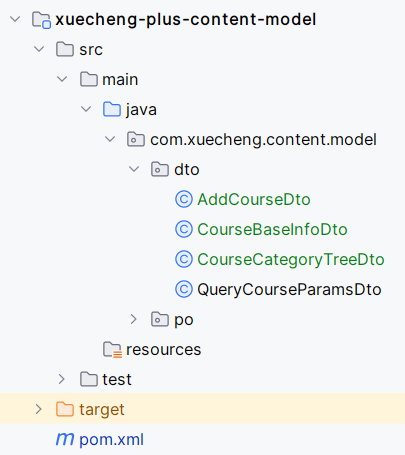Image resolution: width=405 pixels, height=455 pixels.
Task: Expand the target folder
Action: (x=39, y=409)
